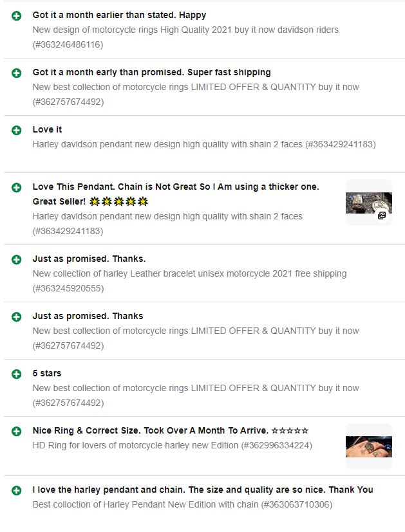Open 'Best colloction of Harley Pendant New Edition' listing

click(182, 504)
